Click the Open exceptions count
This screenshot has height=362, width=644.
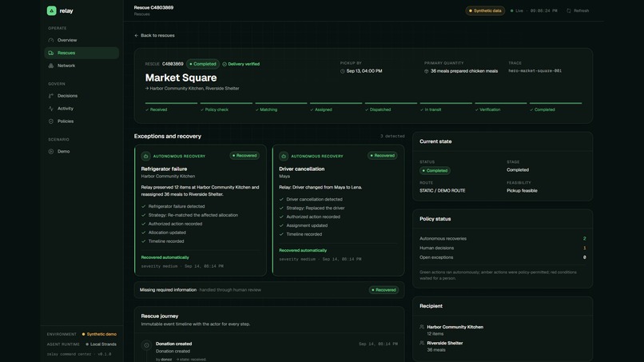pos(584,257)
